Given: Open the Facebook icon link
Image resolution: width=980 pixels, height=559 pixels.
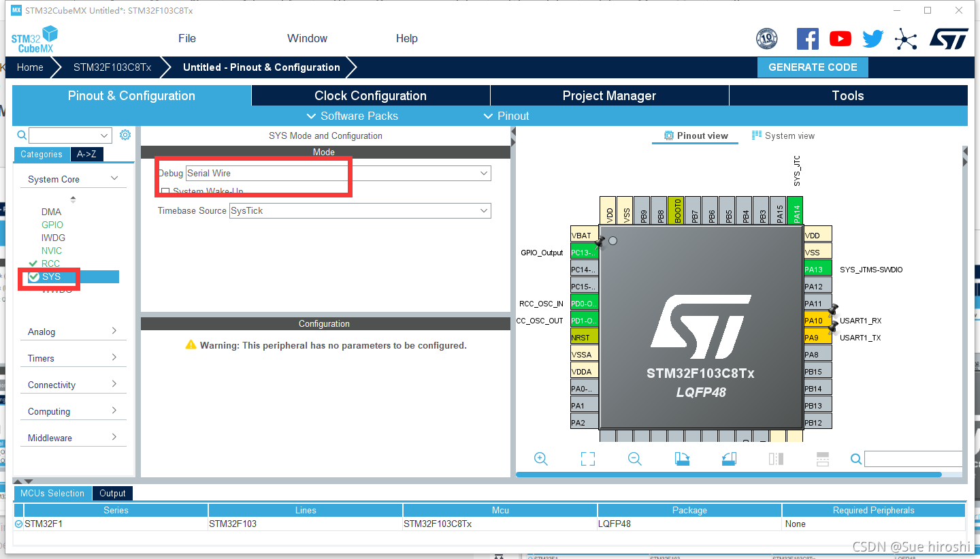Looking at the screenshot, I should point(808,39).
